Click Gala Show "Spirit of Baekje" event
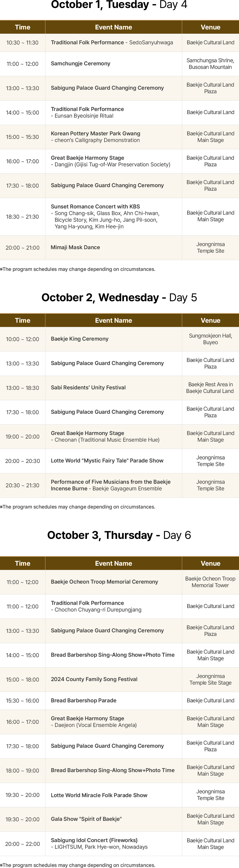Viewport: 239px width, 868px height. tap(86, 819)
